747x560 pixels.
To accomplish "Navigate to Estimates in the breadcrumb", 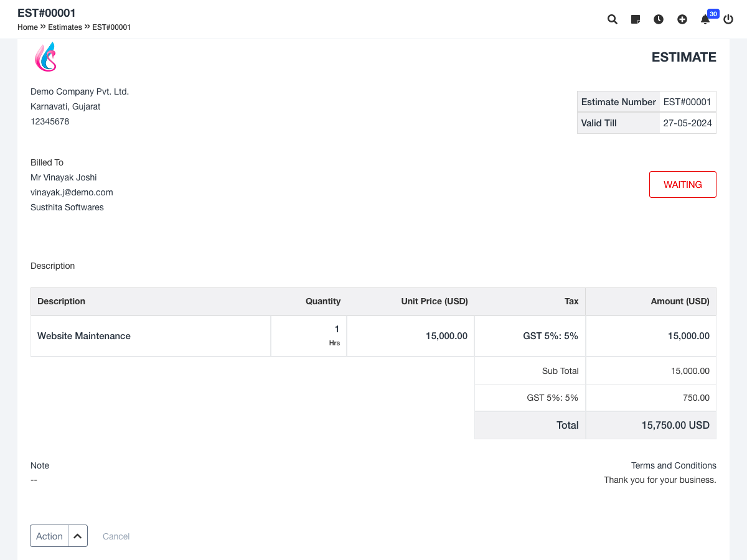I will 65,27.
